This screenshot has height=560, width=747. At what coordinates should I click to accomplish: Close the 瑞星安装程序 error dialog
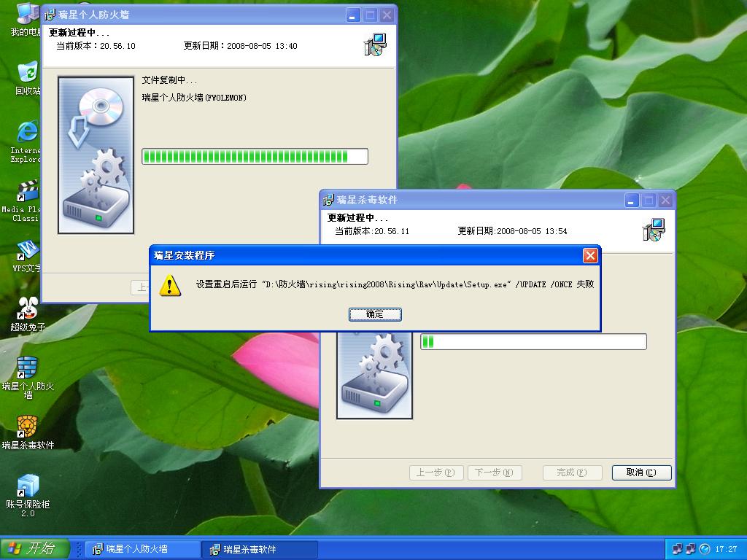click(590, 256)
